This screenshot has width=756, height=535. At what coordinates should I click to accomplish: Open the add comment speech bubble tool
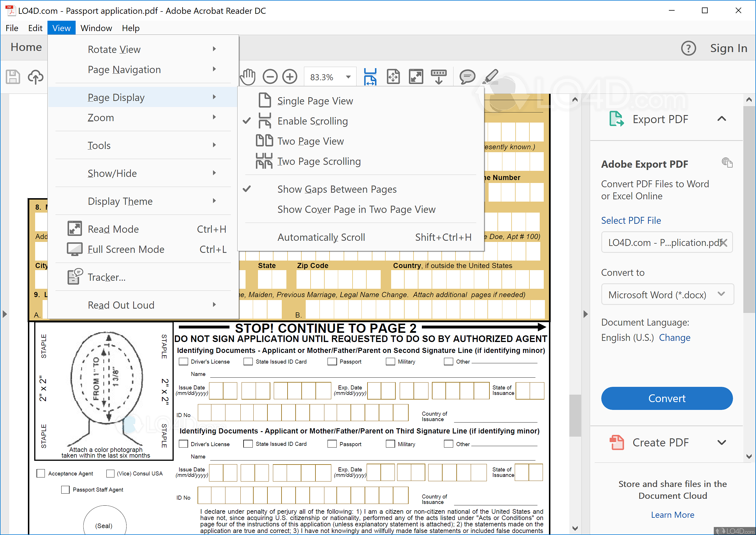coord(467,77)
